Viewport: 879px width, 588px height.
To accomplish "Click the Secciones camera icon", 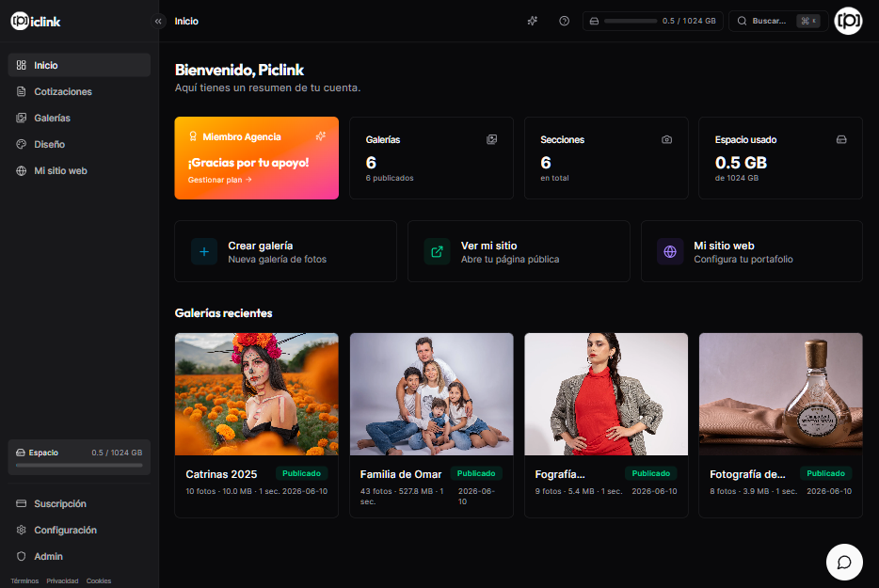I will [666, 139].
